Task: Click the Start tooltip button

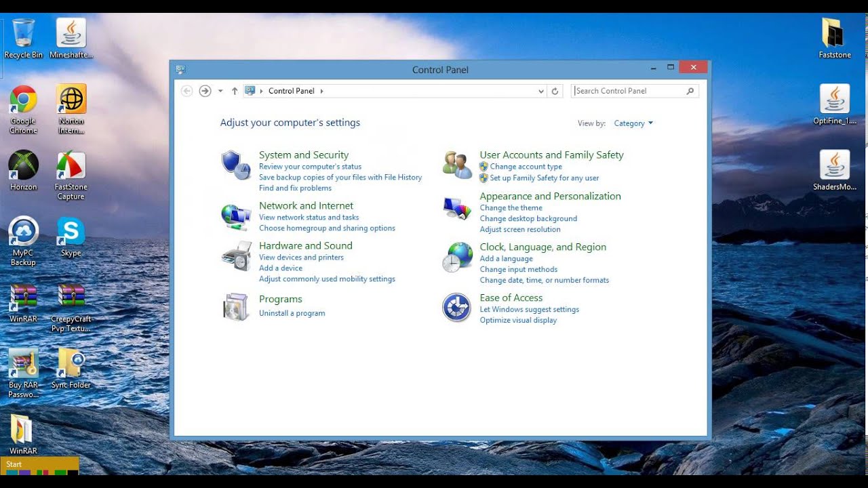Action: pos(41,466)
